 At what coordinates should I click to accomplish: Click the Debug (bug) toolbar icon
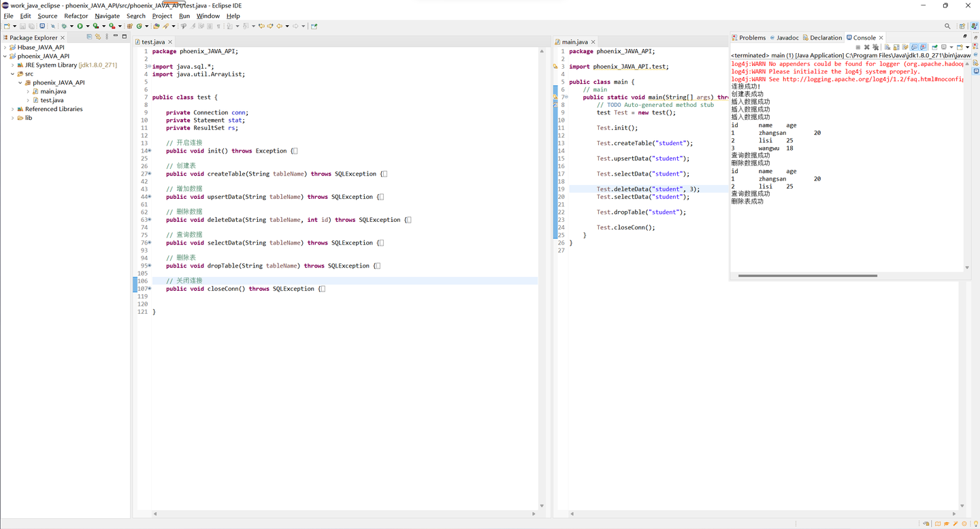pyautogui.click(x=64, y=27)
